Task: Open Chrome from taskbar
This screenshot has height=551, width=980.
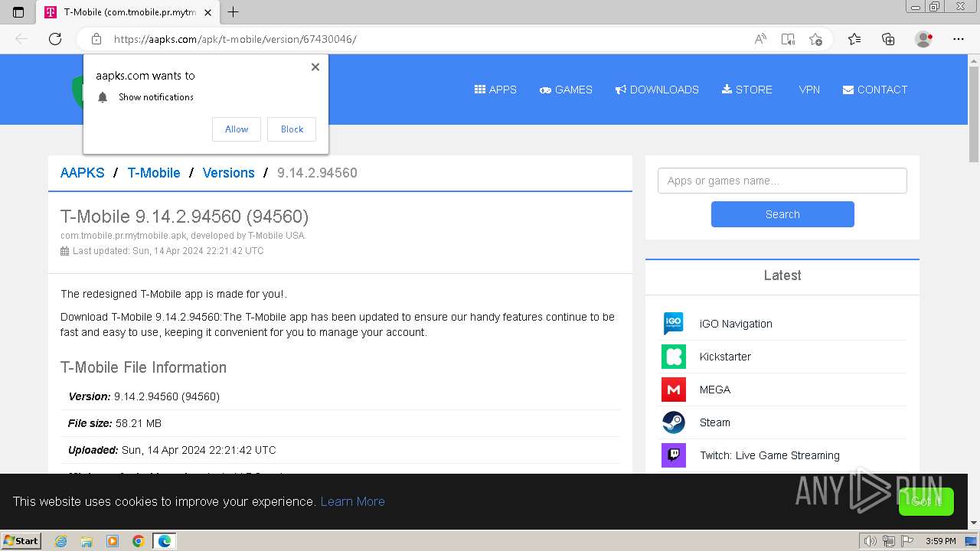Action: [139, 541]
